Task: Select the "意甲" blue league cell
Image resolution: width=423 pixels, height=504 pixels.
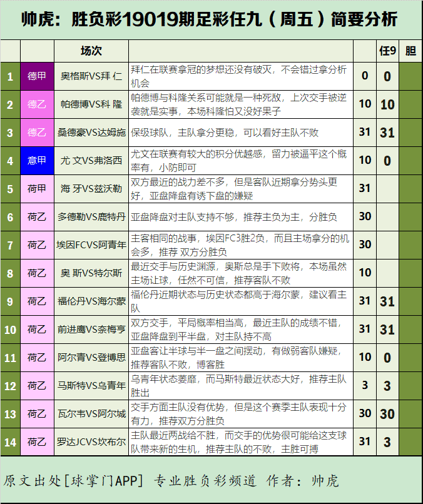Action: 37,161
